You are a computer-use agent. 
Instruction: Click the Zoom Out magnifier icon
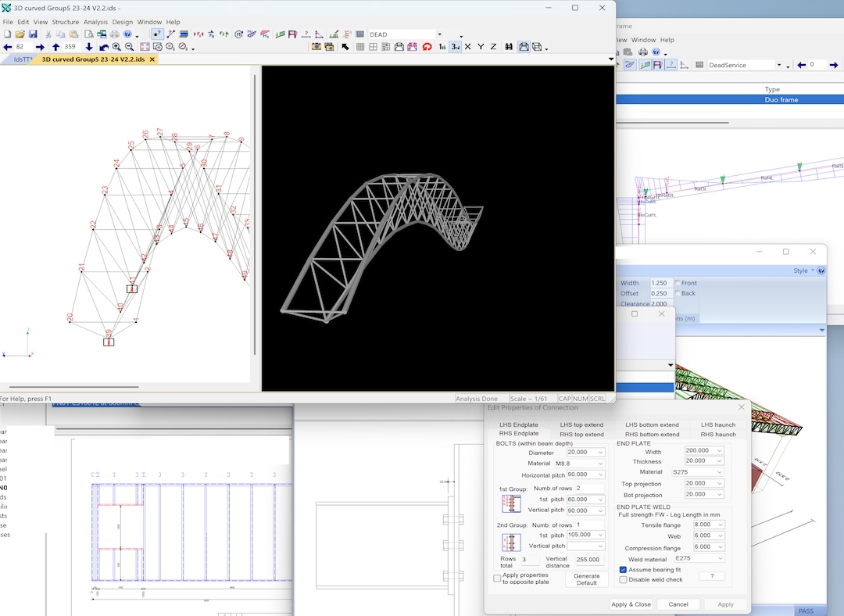pos(130,47)
